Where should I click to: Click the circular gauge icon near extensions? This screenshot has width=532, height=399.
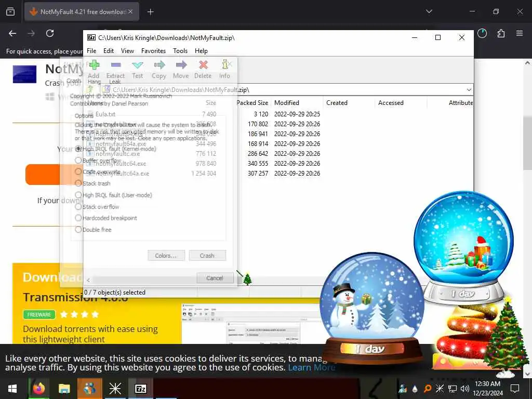click(x=482, y=33)
